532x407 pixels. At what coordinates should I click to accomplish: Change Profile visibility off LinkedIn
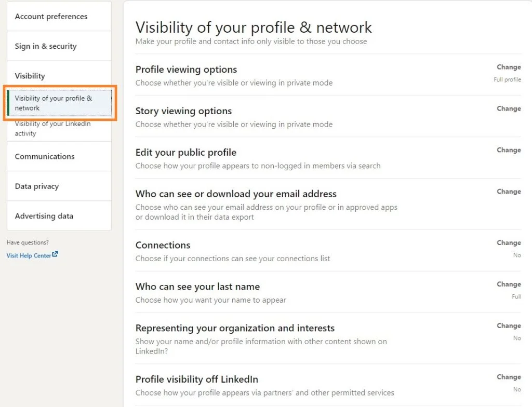coord(508,377)
